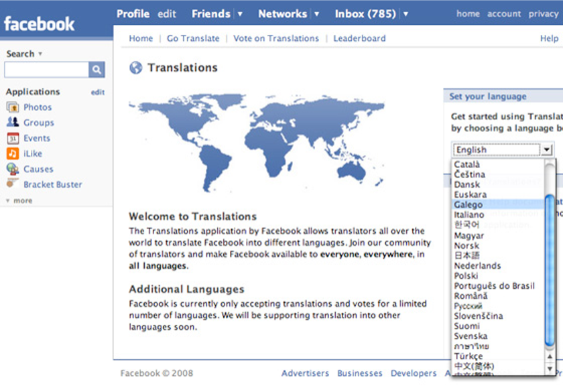
Task: Open the Advertisers footer link
Action: [x=305, y=373]
